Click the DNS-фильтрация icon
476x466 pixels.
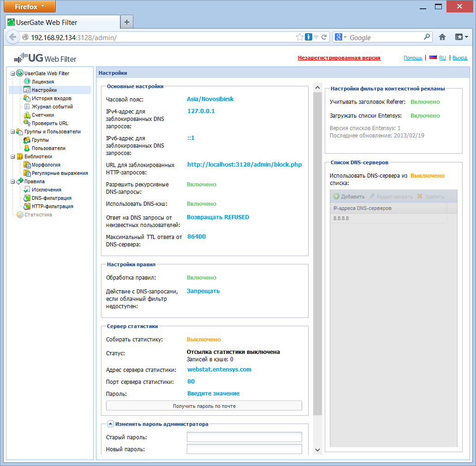[27, 198]
